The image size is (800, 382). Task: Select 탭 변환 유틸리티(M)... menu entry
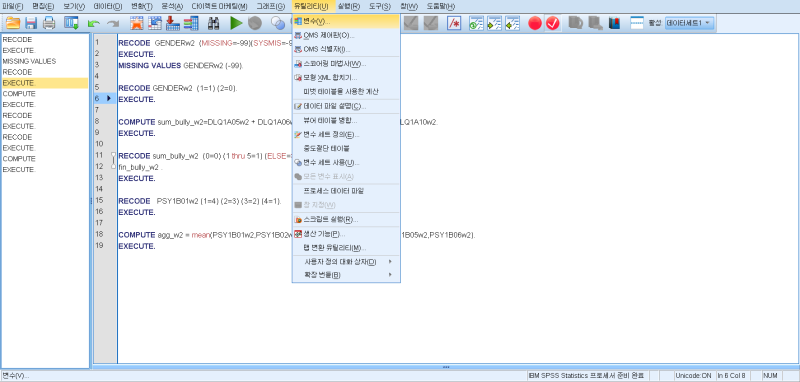346,248
